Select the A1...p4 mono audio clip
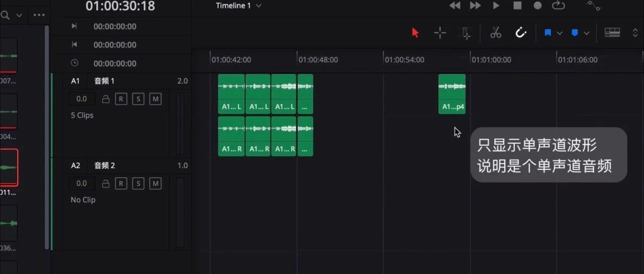 coord(452,94)
